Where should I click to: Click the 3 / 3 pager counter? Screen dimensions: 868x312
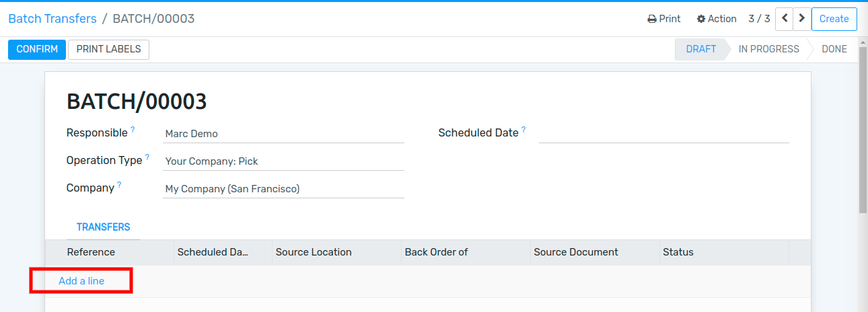[759, 19]
